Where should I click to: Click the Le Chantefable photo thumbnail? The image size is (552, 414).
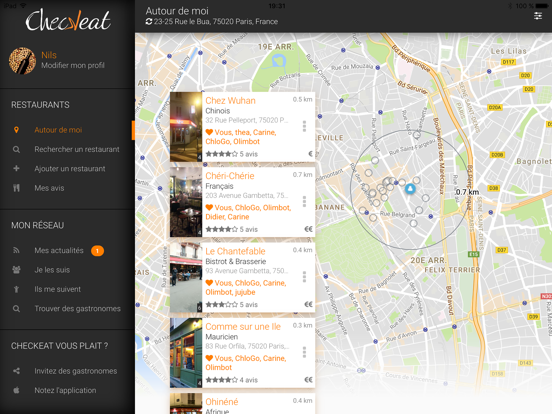click(x=186, y=277)
